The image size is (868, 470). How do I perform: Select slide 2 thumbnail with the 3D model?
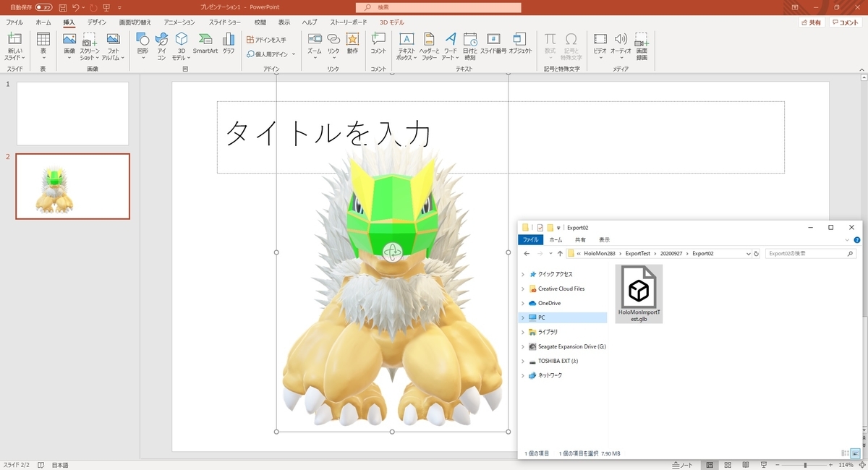(x=72, y=186)
